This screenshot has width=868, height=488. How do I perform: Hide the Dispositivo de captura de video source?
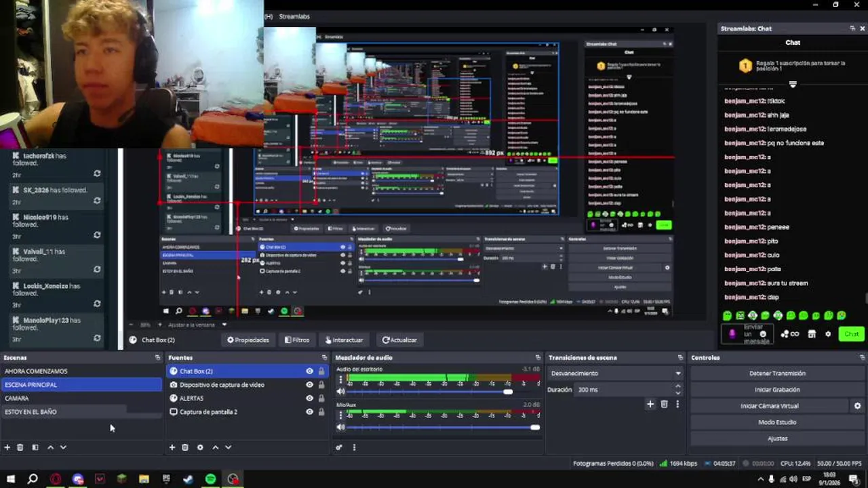click(309, 385)
